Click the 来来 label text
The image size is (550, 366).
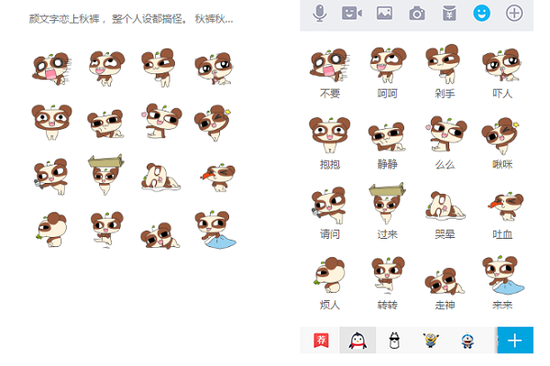(x=502, y=305)
